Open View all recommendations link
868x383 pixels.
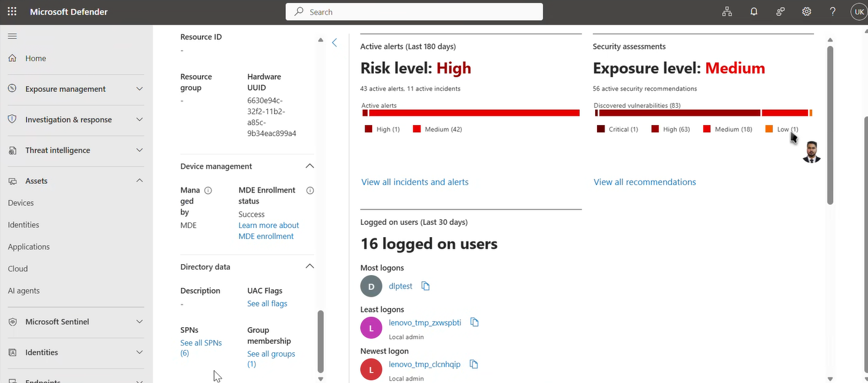644,181
